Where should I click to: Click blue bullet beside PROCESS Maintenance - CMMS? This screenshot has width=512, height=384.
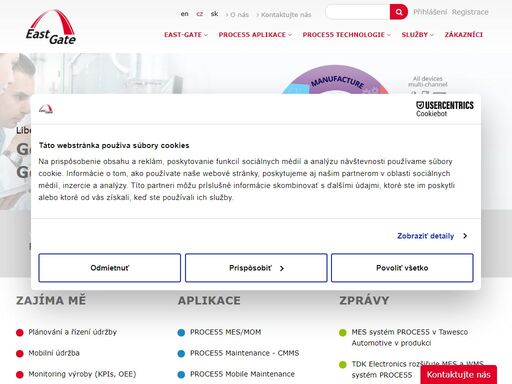click(181, 354)
